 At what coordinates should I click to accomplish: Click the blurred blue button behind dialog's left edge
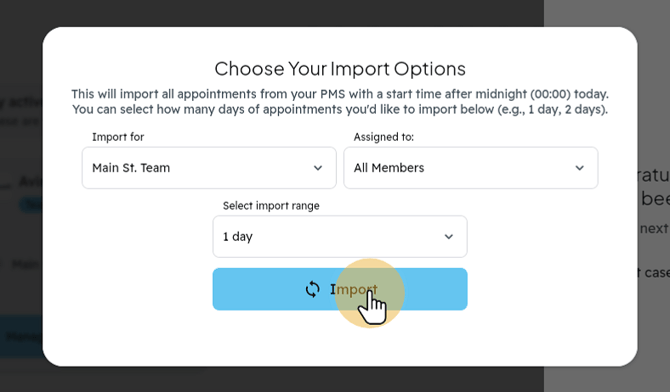point(21,336)
